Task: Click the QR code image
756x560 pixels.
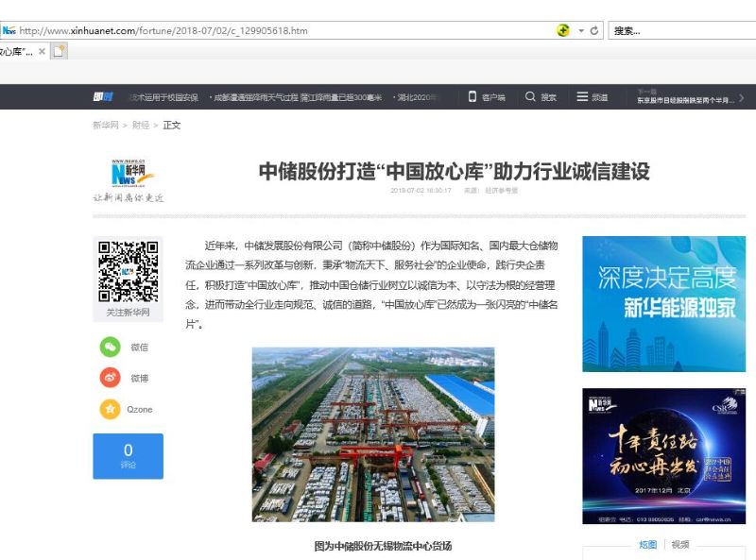Action: (x=128, y=271)
